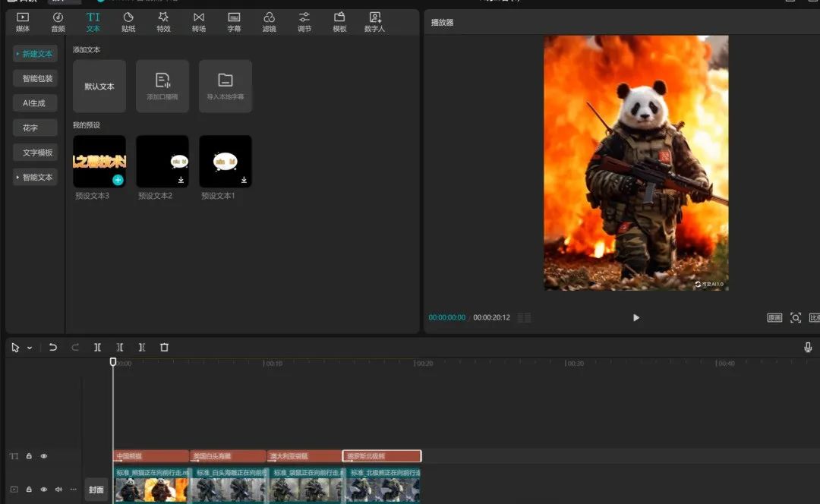The width and height of the screenshot is (820, 504).
Task: Add 预设文本3 with the plus icon
Action: point(118,180)
